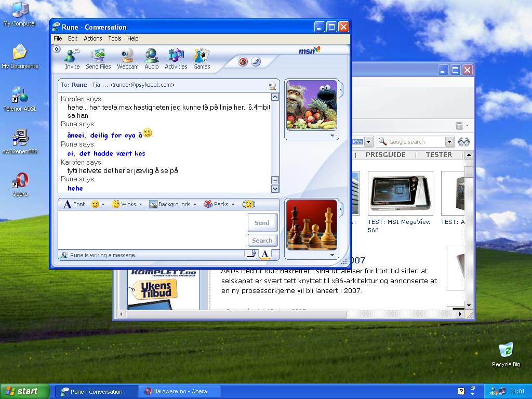Image resolution: width=532 pixels, height=399 pixels.
Task: Open the contact display picture options arrow
Action: point(332,136)
